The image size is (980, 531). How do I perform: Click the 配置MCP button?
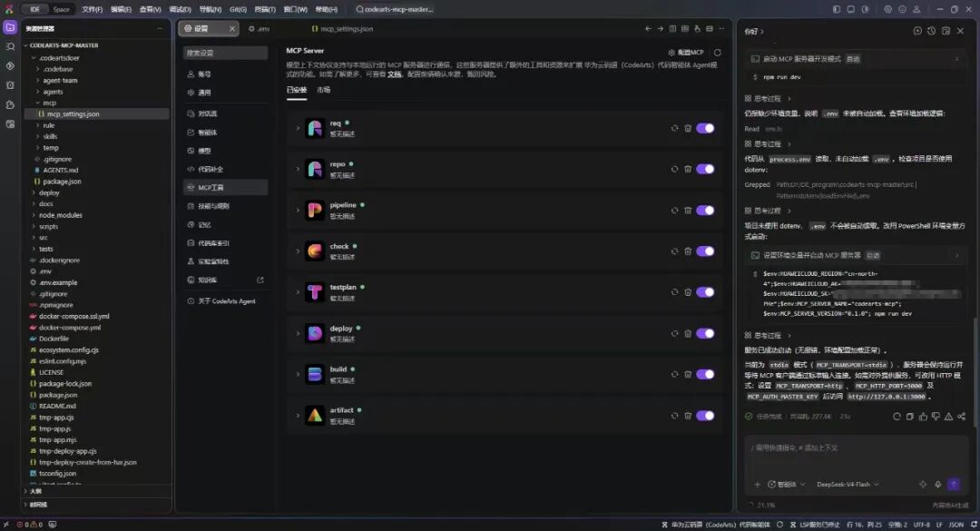[686, 53]
